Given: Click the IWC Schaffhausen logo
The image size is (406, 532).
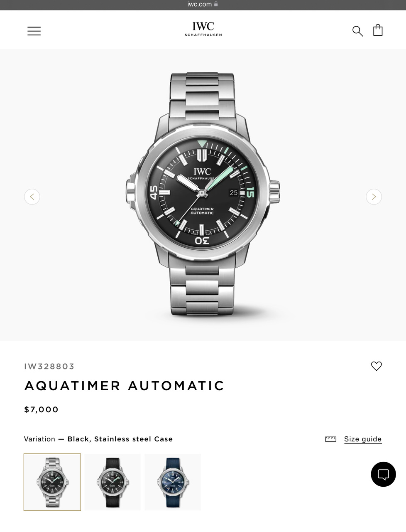Looking at the screenshot, I should coord(203,29).
